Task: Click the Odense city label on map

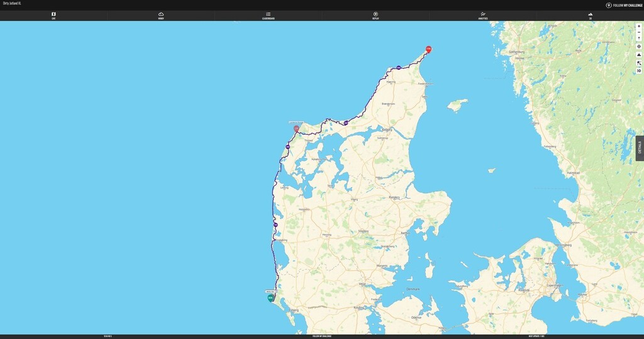Action: (x=416, y=318)
